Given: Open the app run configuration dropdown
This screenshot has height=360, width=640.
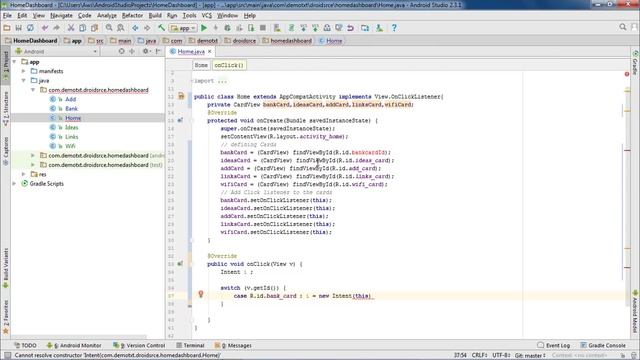Looking at the screenshot, I should point(183,28).
